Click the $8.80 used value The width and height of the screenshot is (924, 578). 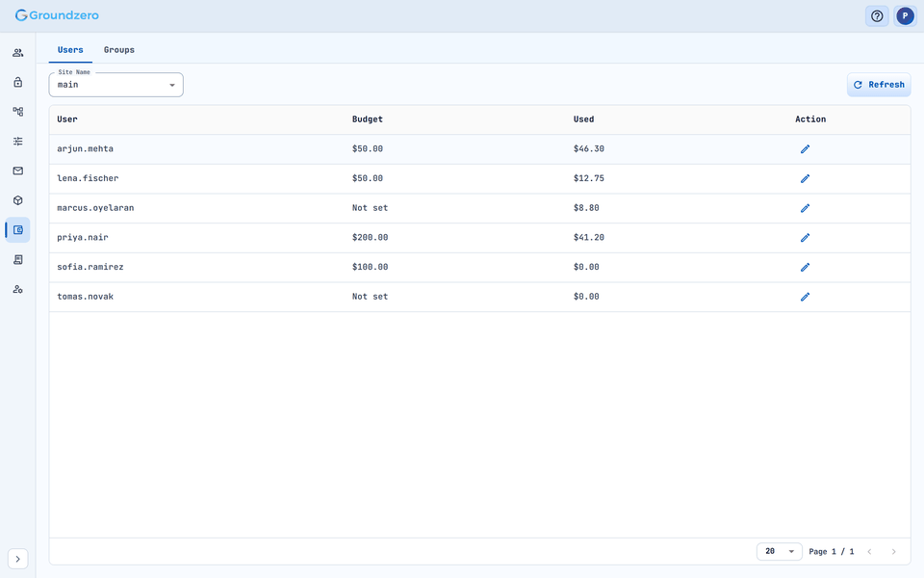586,208
